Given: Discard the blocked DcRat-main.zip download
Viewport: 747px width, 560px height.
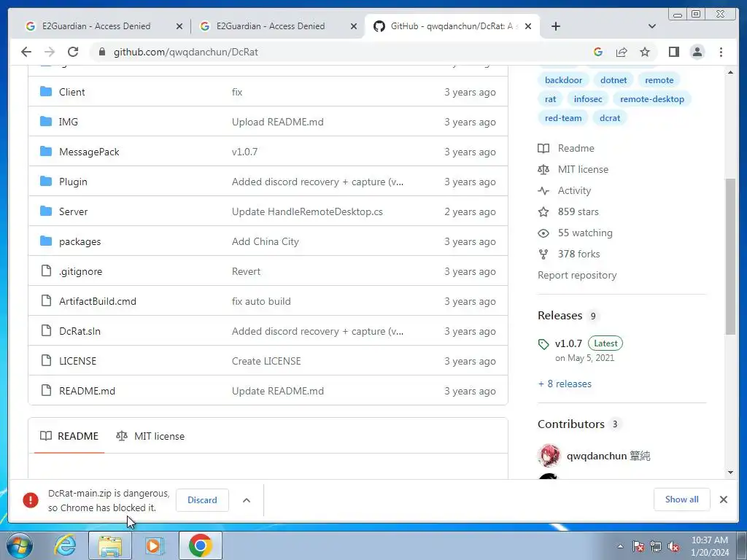Looking at the screenshot, I should point(202,500).
